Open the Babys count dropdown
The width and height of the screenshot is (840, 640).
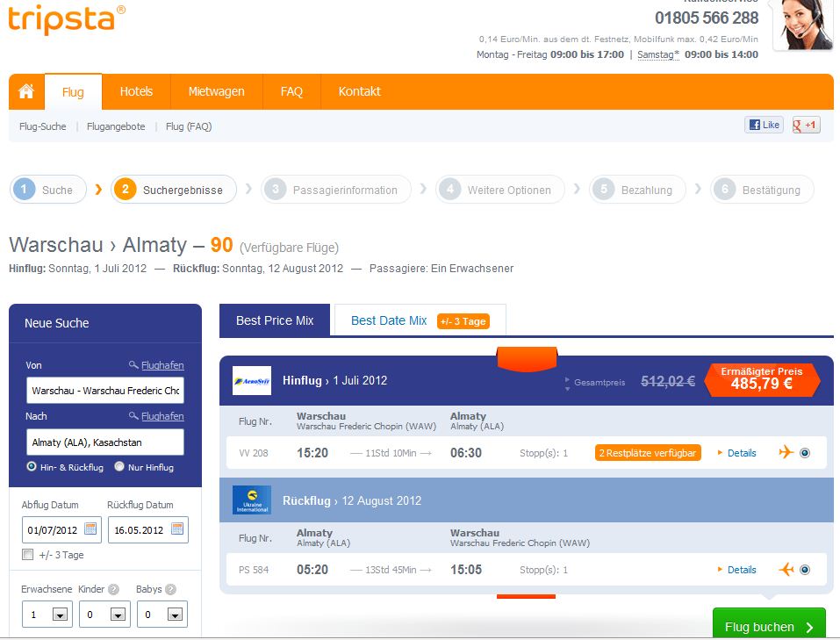176,615
